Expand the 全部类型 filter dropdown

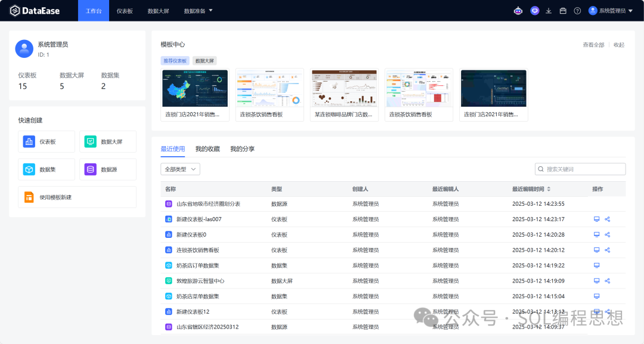[x=180, y=169]
